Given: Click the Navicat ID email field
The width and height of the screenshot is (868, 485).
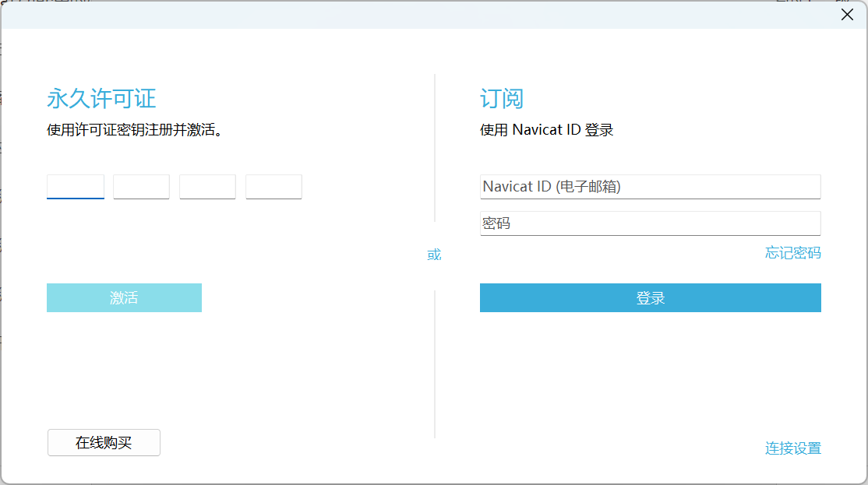Looking at the screenshot, I should (650, 187).
